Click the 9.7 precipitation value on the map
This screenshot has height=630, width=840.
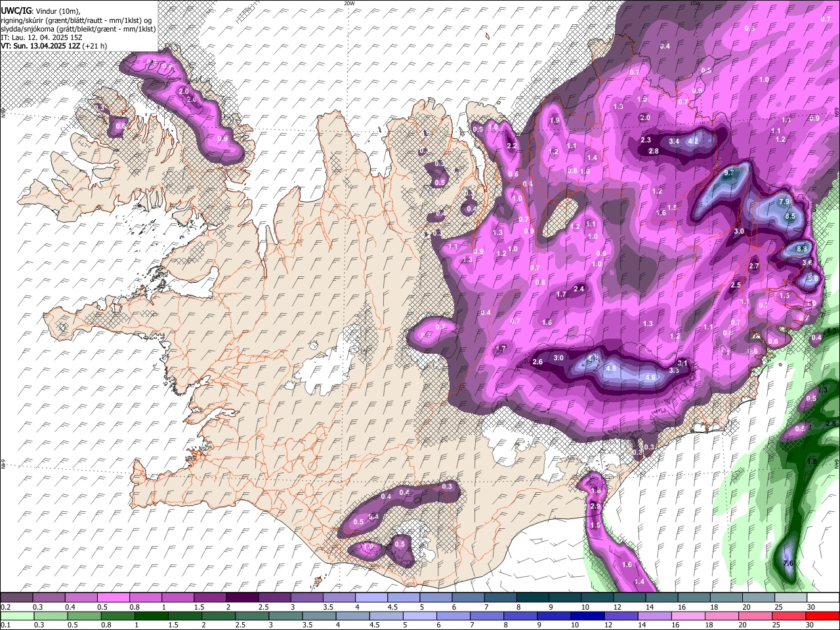point(728,174)
